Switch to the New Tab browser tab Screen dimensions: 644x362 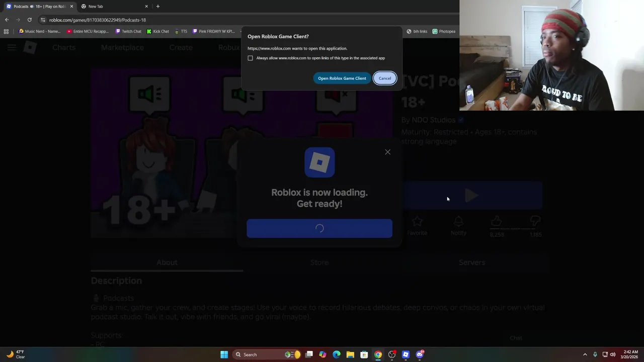(115, 7)
